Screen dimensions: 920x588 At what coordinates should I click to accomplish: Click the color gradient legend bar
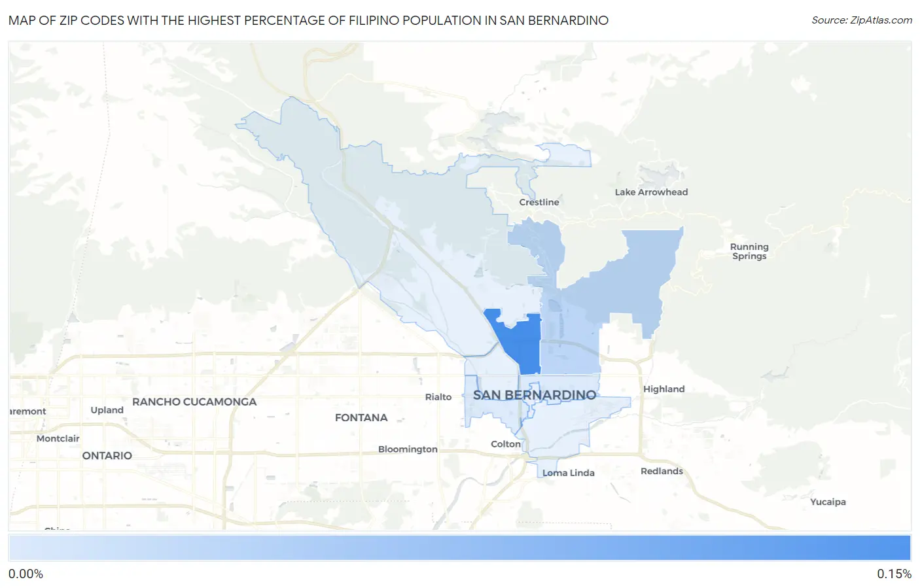[459, 547]
